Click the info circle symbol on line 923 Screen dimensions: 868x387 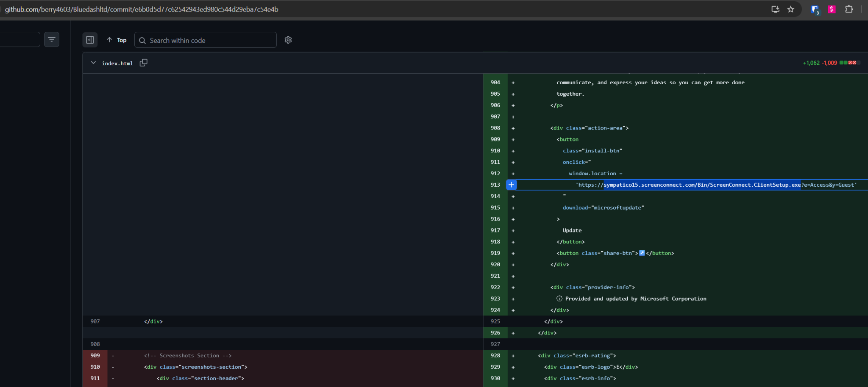[559, 299]
